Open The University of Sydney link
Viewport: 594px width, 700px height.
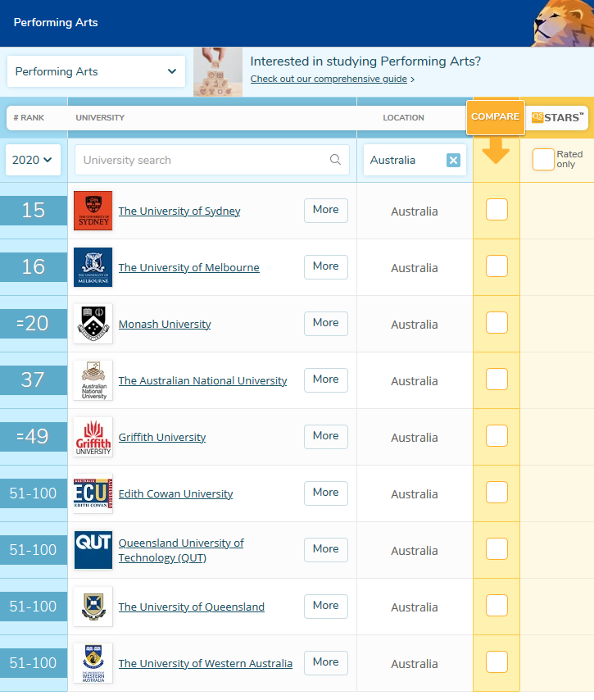[179, 211]
